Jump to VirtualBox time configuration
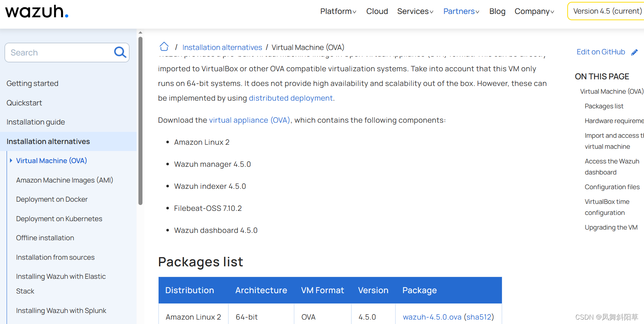This screenshot has width=644, height=324. pyautogui.click(x=607, y=207)
